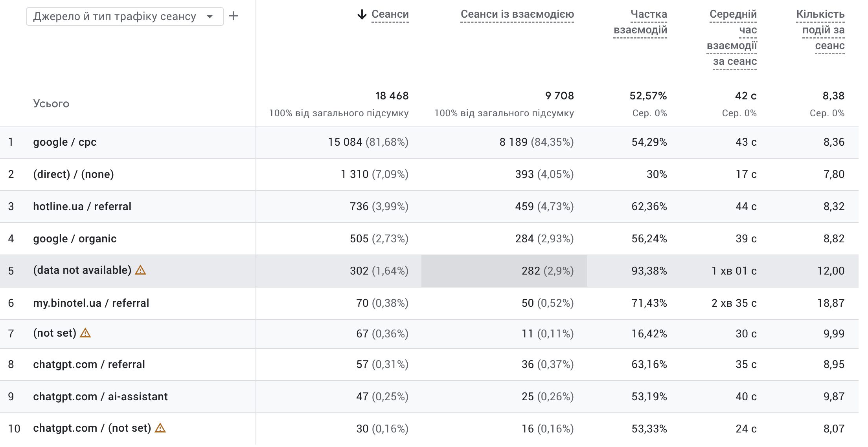The width and height of the screenshot is (868, 447).
Task: Click the warning icon next to (data not available)
Action: tap(140, 270)
